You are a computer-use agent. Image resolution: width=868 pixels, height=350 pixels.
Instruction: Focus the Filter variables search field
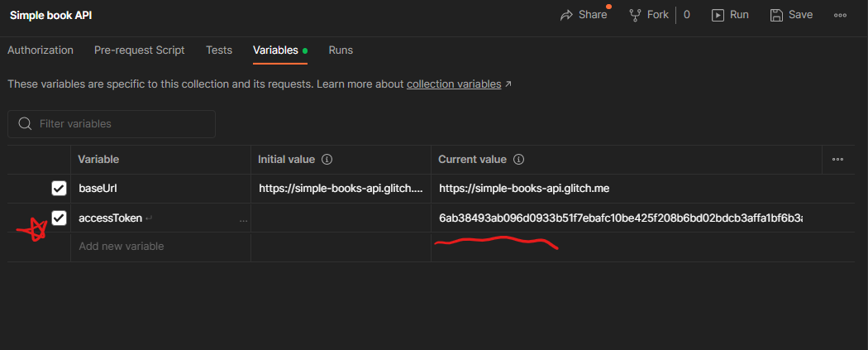tap(112, 124)
